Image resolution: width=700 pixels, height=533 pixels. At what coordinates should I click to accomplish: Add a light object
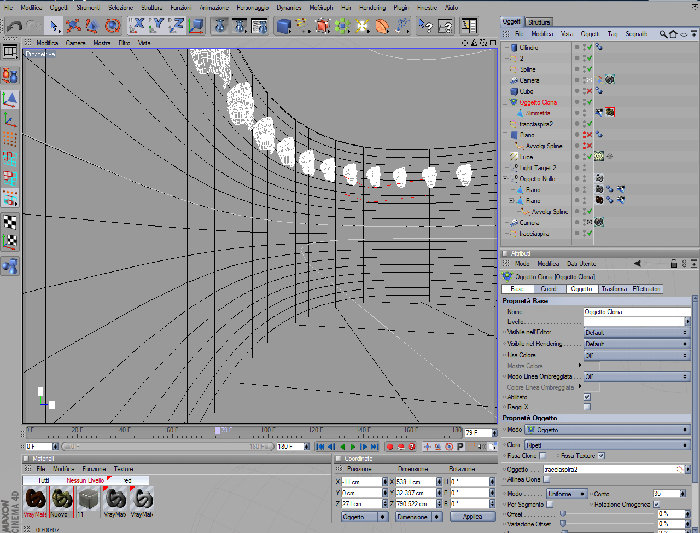[362, 26]
